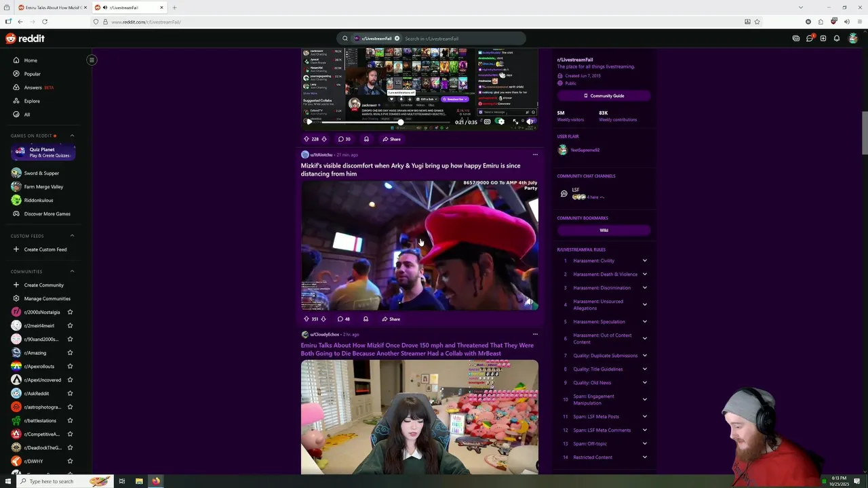This screenshot has height=488, width=868.
Task: Collapse the Custom Feeds section
Action: [x=72, y=236]
